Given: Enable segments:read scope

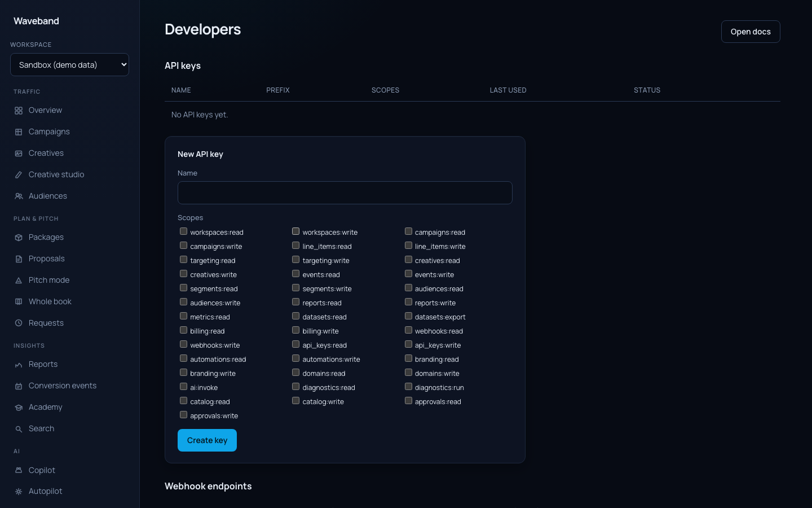Looking at the screenshot, I should pyautogui.click(x=183, y=288).
